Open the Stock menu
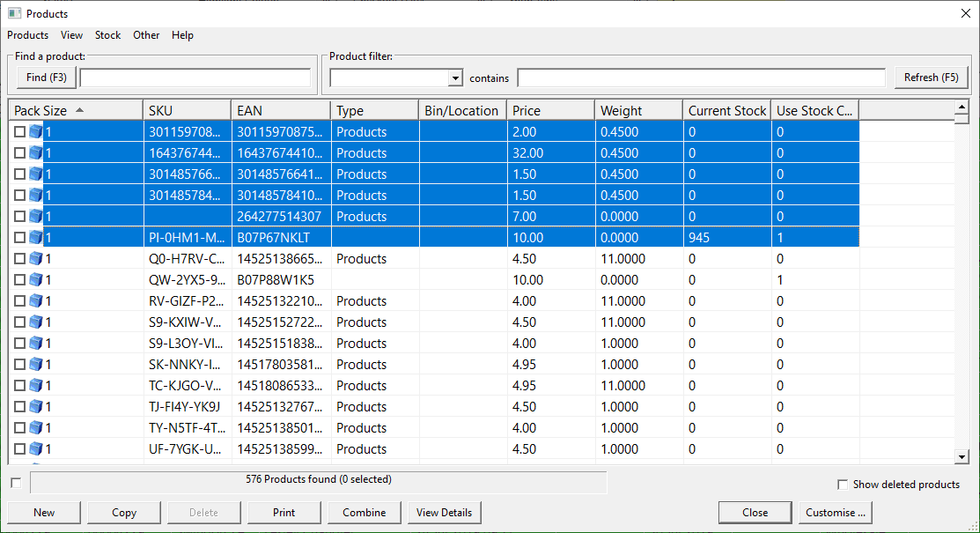Screen dimensions: 980x533 coord(107,35)
